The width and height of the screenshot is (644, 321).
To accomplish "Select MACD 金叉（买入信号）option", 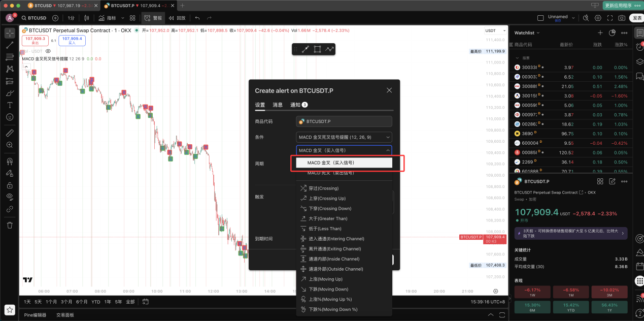I will pos(344,163).
